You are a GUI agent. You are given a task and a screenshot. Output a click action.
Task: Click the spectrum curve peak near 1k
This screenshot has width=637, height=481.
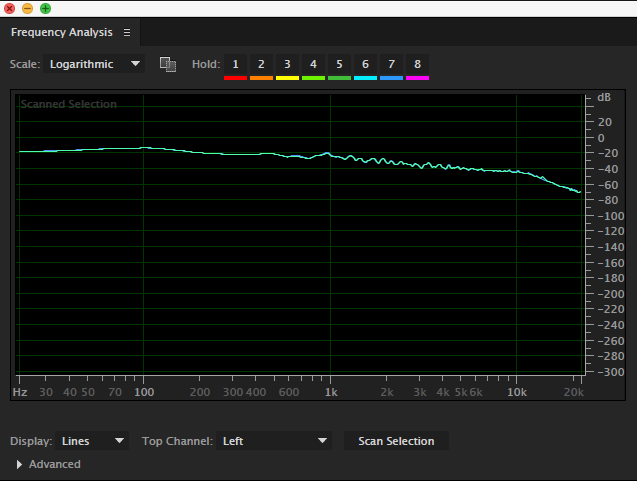coord(327,153)
